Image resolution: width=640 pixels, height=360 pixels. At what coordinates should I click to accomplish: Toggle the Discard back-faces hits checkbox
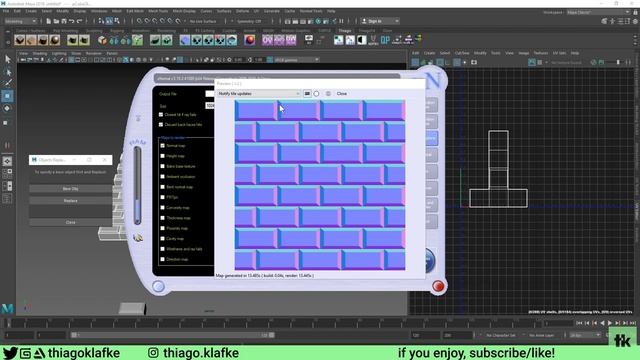tap(161, 124)
